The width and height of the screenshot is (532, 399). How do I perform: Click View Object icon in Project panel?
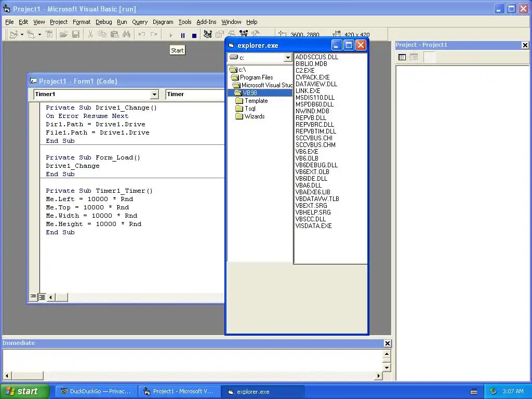(414, 57)
